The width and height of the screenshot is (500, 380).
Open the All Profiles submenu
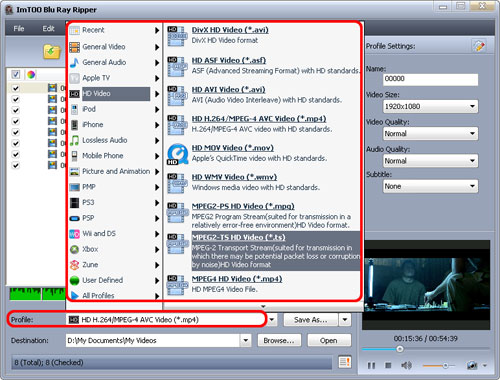pos(114,296)
